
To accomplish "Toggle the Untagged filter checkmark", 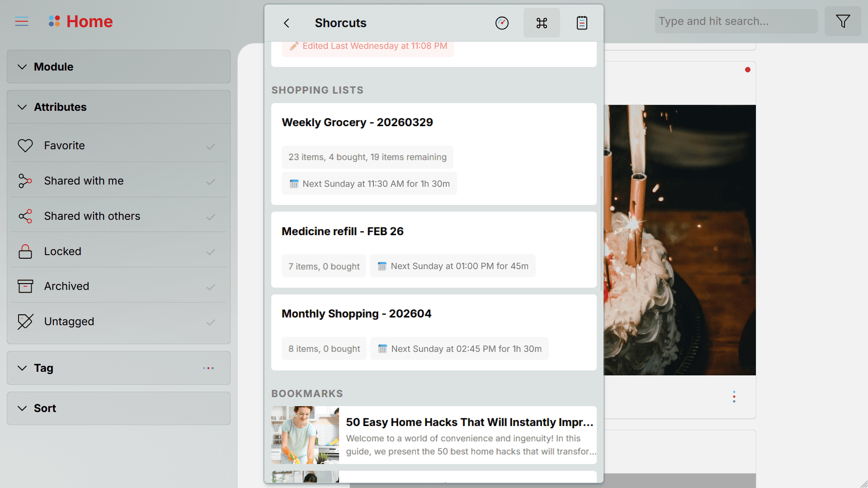I will click(x=211, y=322).
